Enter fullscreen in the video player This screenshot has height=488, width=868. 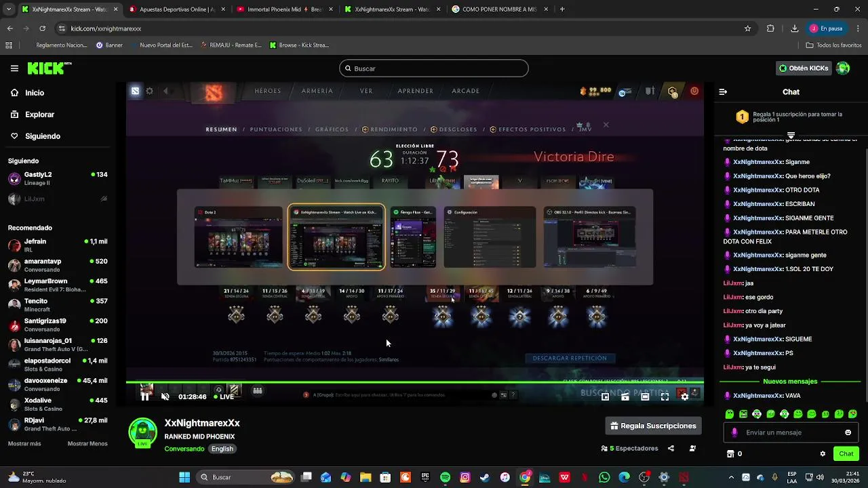(665, 396)
